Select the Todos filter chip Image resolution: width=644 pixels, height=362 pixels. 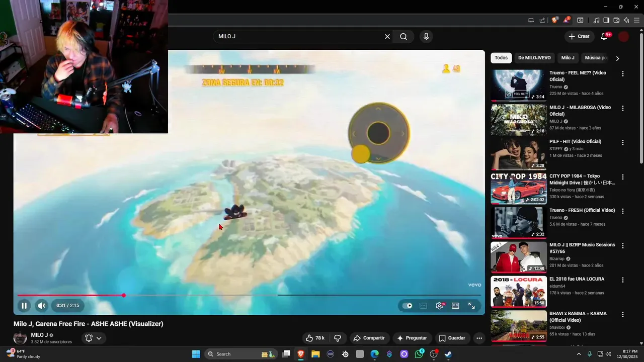(501, 58)
